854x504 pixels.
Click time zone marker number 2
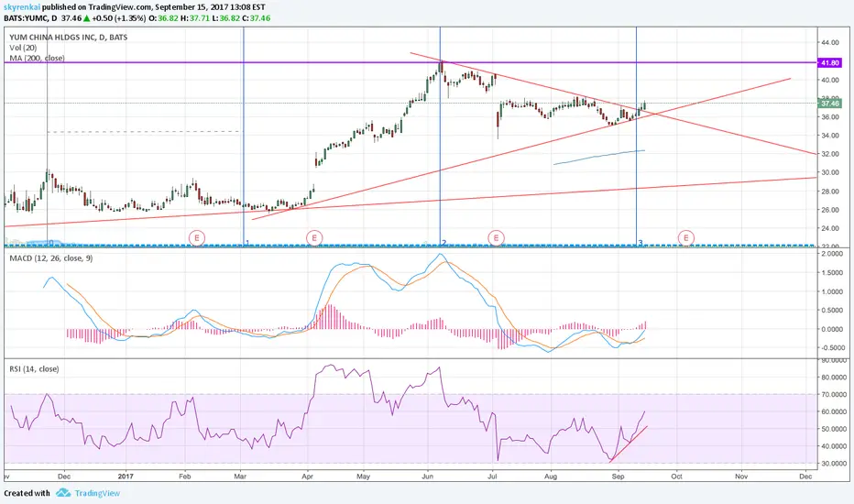443,243
